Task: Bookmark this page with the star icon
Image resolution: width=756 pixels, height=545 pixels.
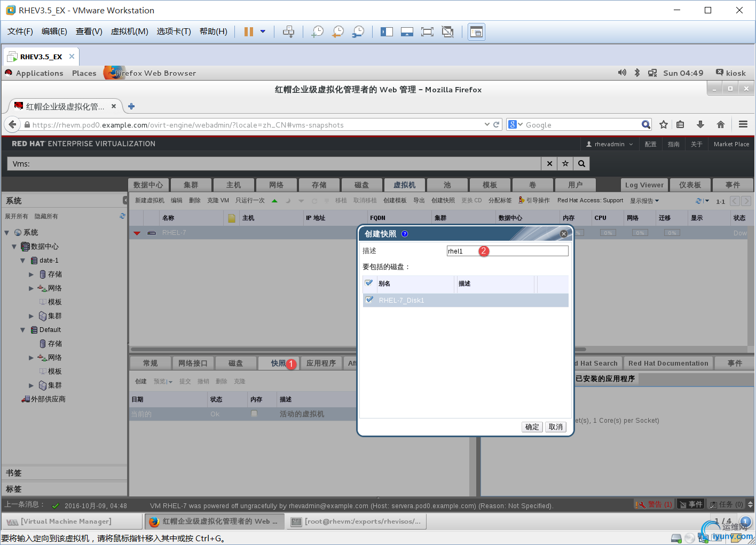Action: pyautogui.click(x=664, y=124)
